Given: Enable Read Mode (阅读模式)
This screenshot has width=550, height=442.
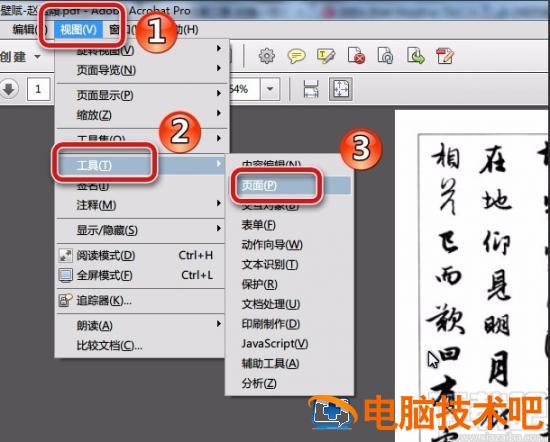Looking at the screenshot, I should [x=140, y=255].
